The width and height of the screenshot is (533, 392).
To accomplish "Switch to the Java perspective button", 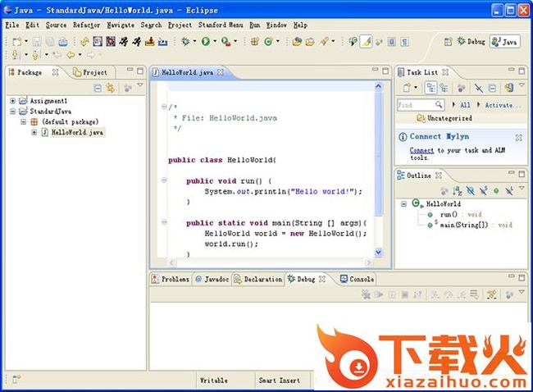I will coord(505,42).
